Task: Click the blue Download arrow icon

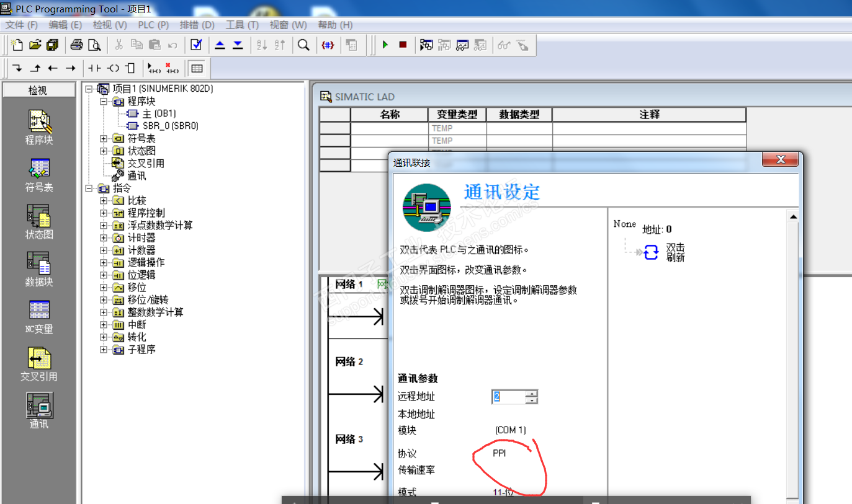Action: click(238, 45)
